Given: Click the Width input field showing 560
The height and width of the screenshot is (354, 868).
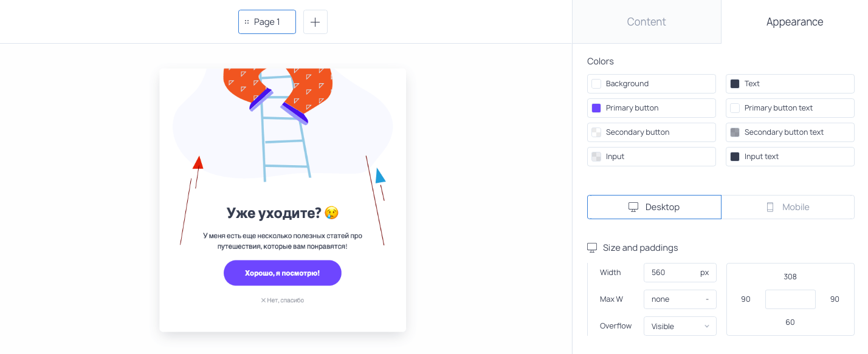Looking at the screenshot, I should point(680,273).
